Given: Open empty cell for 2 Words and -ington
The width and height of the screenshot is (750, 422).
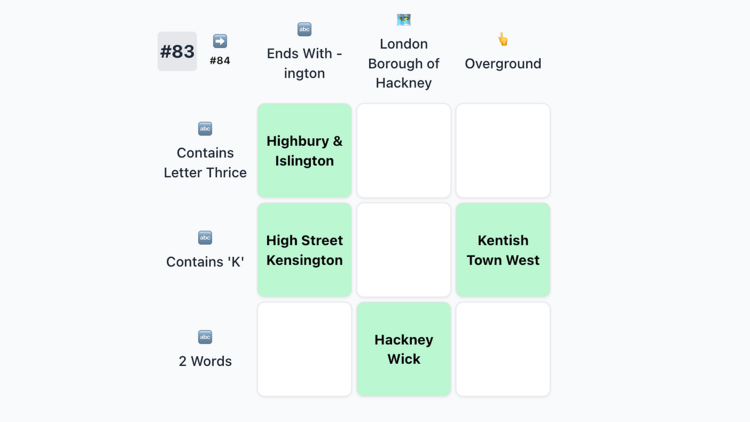Looking at the screenshot, I should [x=304, y=349].
